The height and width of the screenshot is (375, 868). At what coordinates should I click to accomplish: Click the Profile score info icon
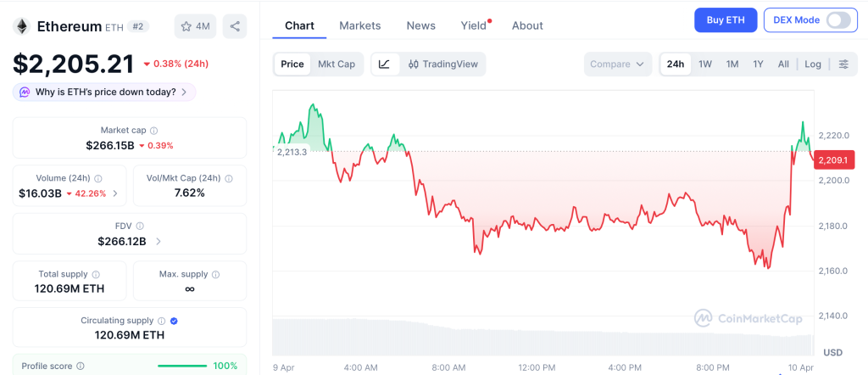[x=80, y=366]
